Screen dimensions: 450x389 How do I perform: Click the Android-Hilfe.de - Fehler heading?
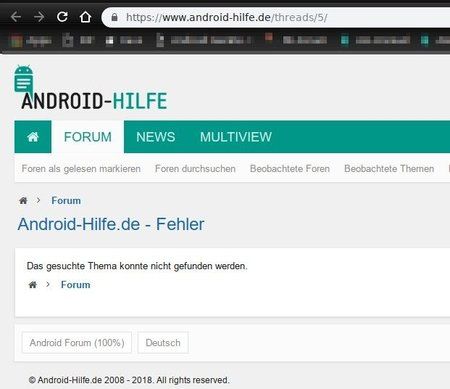[x=111, y=224]
